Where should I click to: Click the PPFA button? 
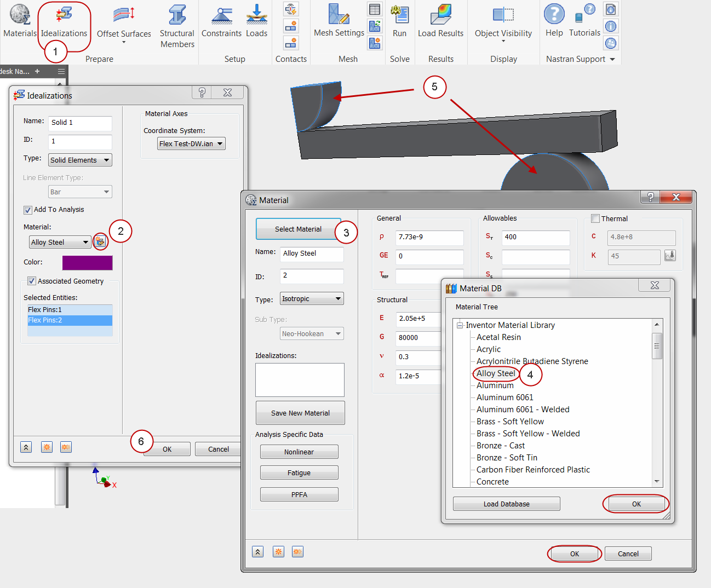point(299,494)
